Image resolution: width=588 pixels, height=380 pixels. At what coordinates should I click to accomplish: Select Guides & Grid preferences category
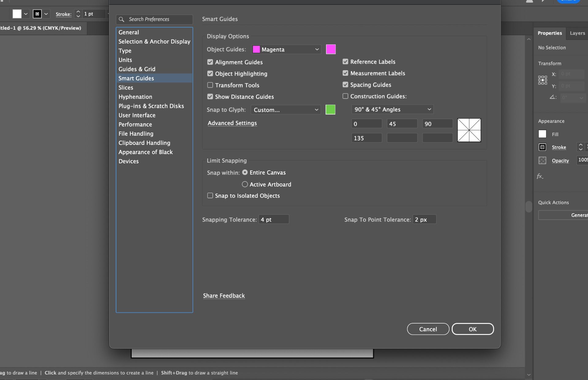(137, 69)
